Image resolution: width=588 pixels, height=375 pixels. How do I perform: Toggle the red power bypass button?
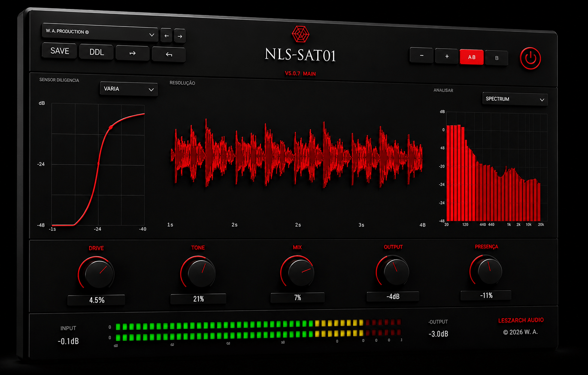click(530, 58)
